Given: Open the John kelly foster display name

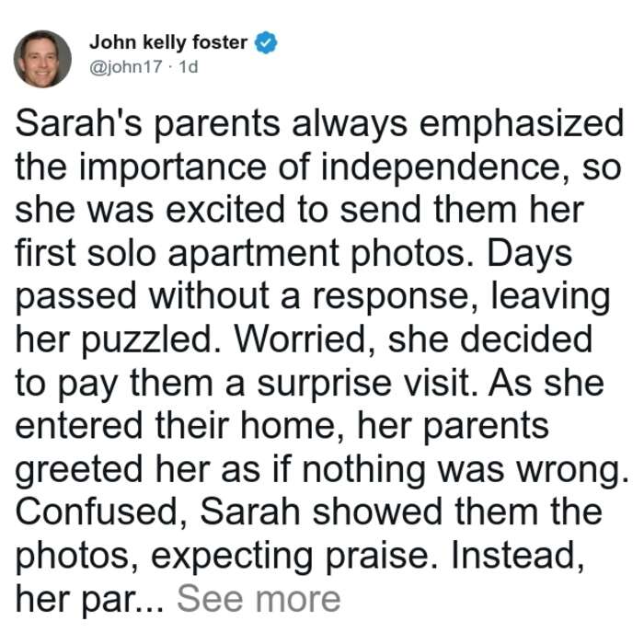Looking at the screenshot, I should [168, 42].
